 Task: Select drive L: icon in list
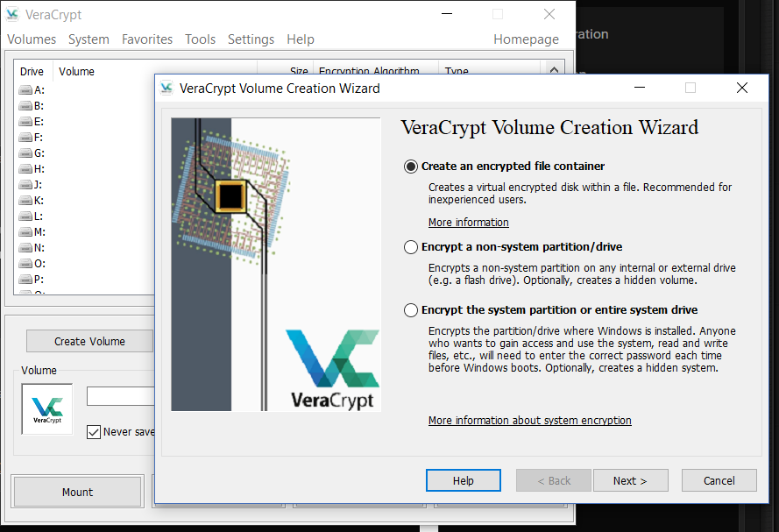pyautogui.click(x=25, y=216)
